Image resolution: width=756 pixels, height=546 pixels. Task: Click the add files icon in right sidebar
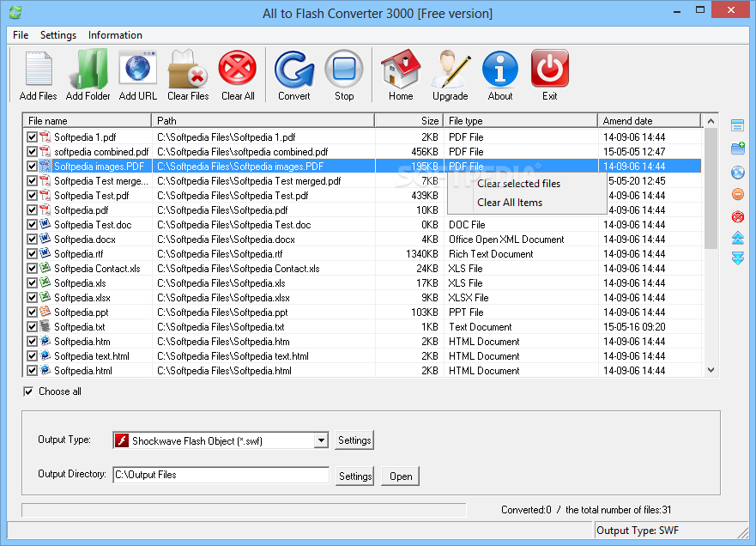(737, 125)
